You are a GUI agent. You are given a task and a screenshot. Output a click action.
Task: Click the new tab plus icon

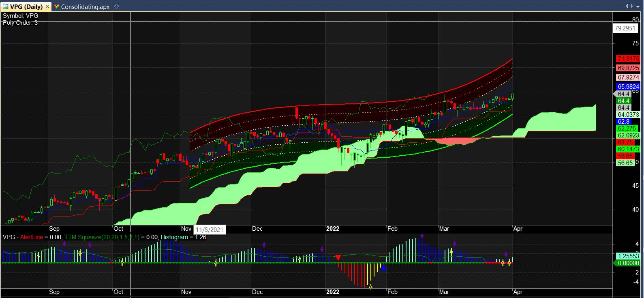pos(117,6)
